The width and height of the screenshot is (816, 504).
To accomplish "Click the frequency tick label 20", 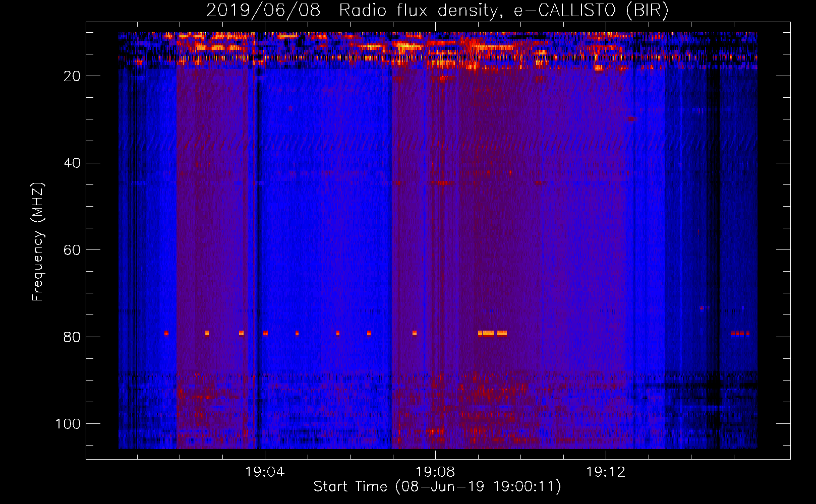I will pos(72,76).
